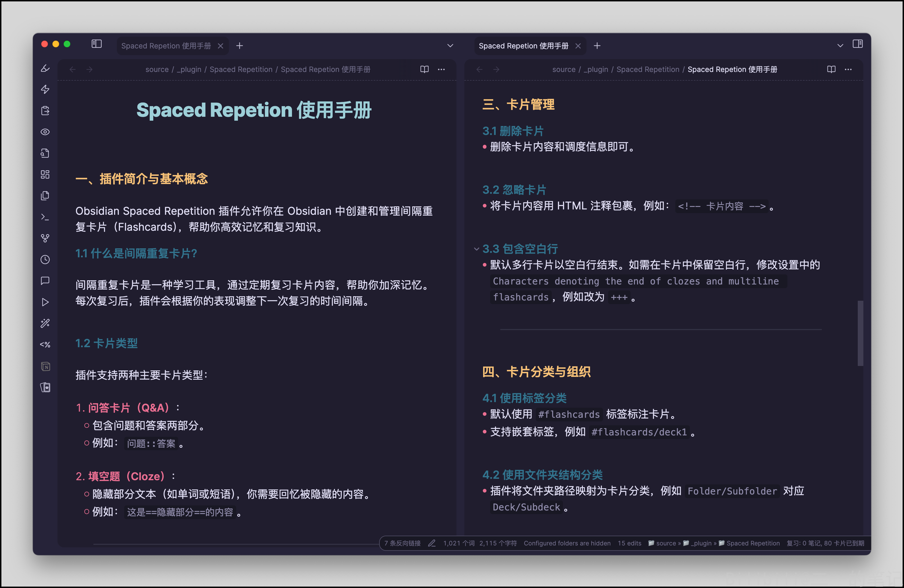Click '1,021 个词' word count in status bar

tap(458, 543)
